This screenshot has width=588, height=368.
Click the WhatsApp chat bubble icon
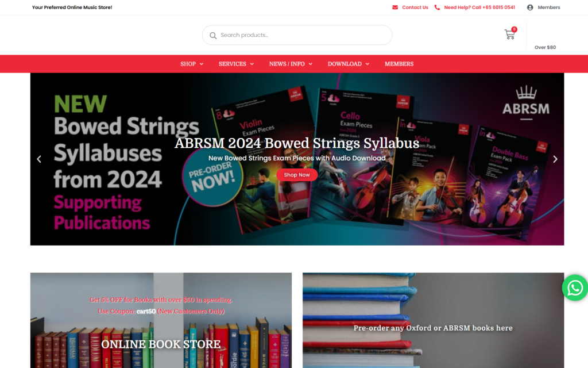pyautogui.click(x=575, y=287)
